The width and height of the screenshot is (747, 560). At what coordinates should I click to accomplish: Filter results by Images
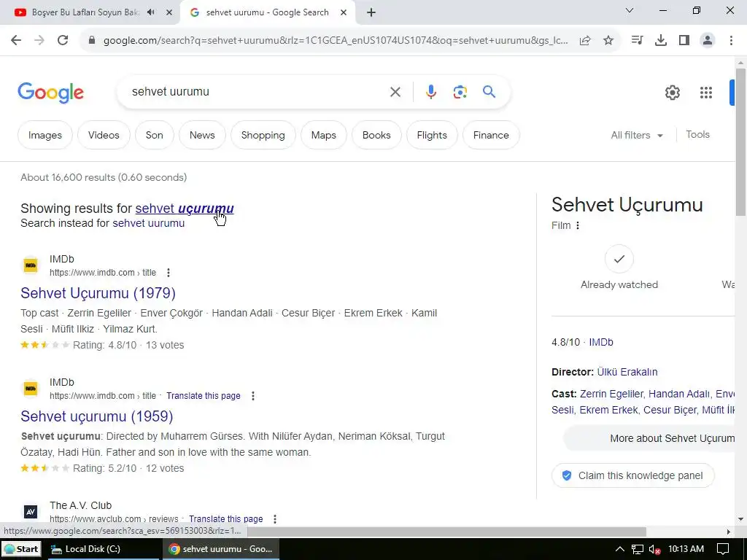pyautogui.click(x=45, y=135)
